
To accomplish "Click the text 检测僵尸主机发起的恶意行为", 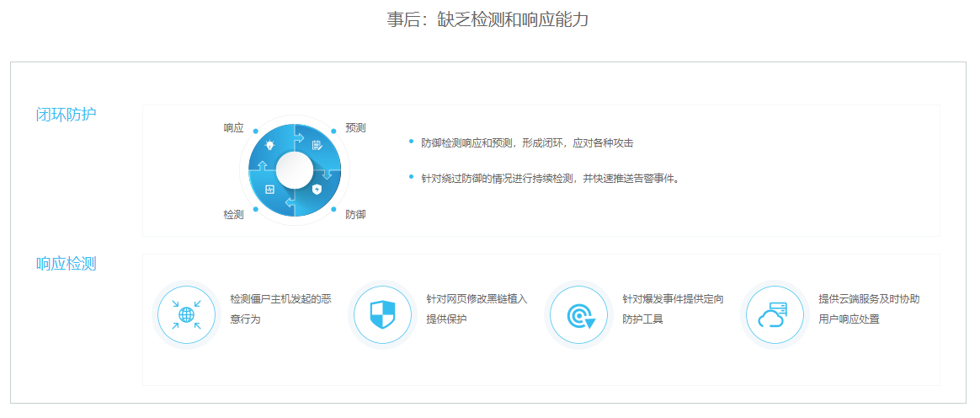I will pyautogui.click(x=280, y=309).
